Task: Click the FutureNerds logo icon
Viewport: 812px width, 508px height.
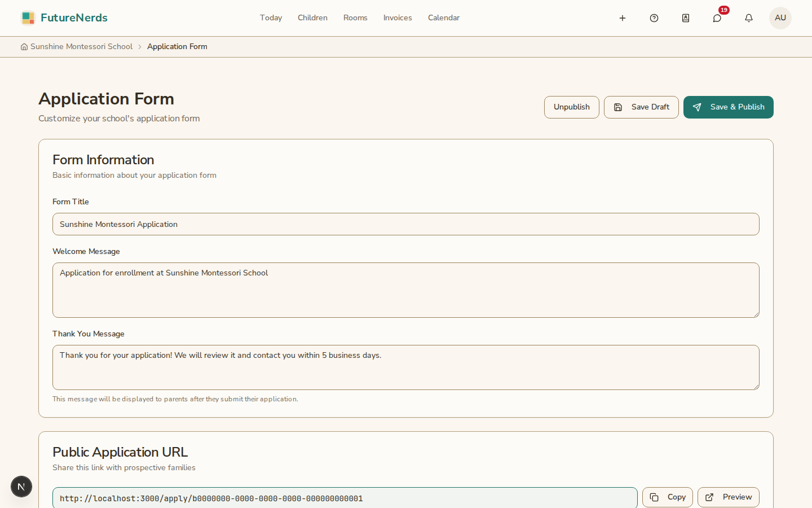Action: coord(28,18)
